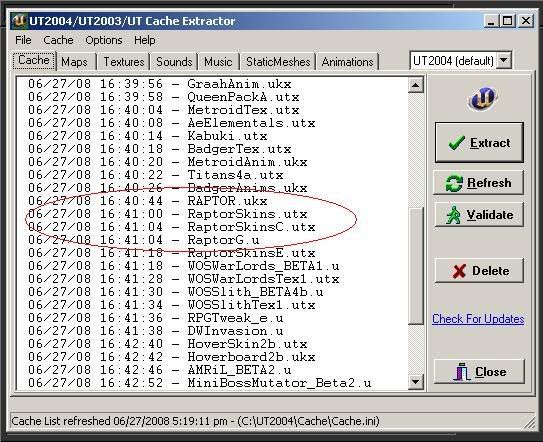This screenshot has width=543, height=442.
Task: Switch to the Animations tab
Action: pyautogui.click(x=347, y=62)
